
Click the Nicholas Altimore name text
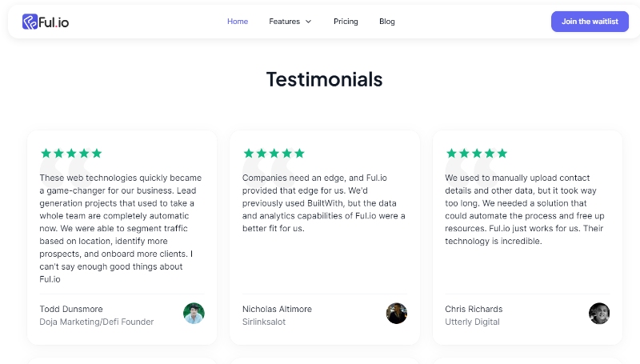(277, 309)
